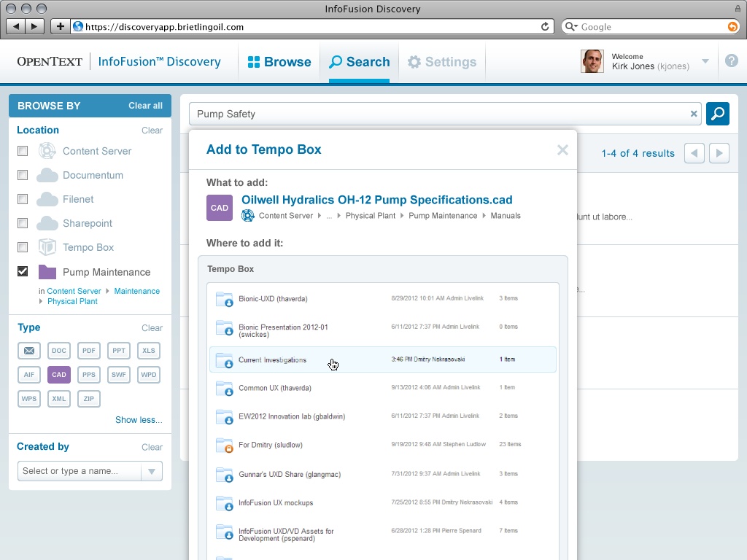Clear the Location filter
Screen dimensions: 747x560
coord(152,131)
